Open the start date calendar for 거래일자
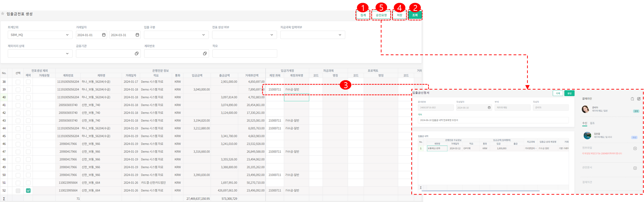 (x=104, y=35)
